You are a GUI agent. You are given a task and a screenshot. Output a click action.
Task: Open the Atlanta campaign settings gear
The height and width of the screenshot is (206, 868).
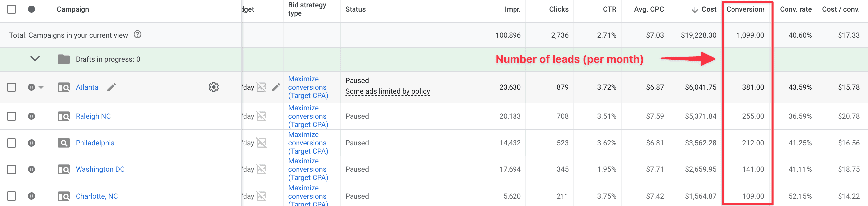[214, 87]
